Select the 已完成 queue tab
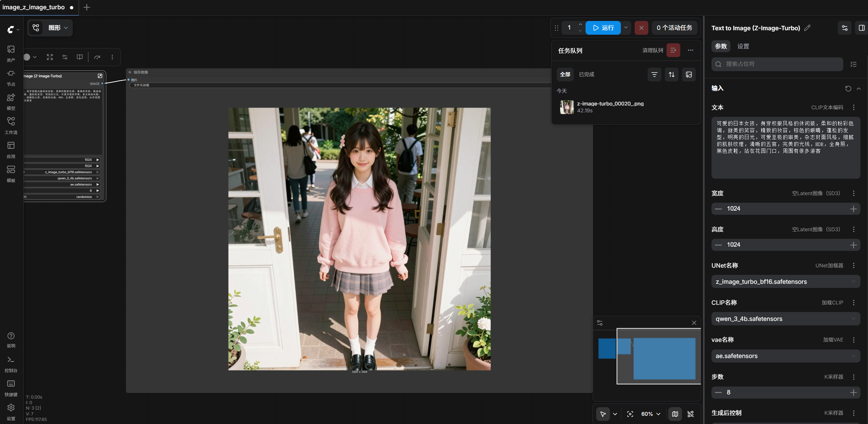This screenshot has height=424, width=868. [x=586, y=75]
